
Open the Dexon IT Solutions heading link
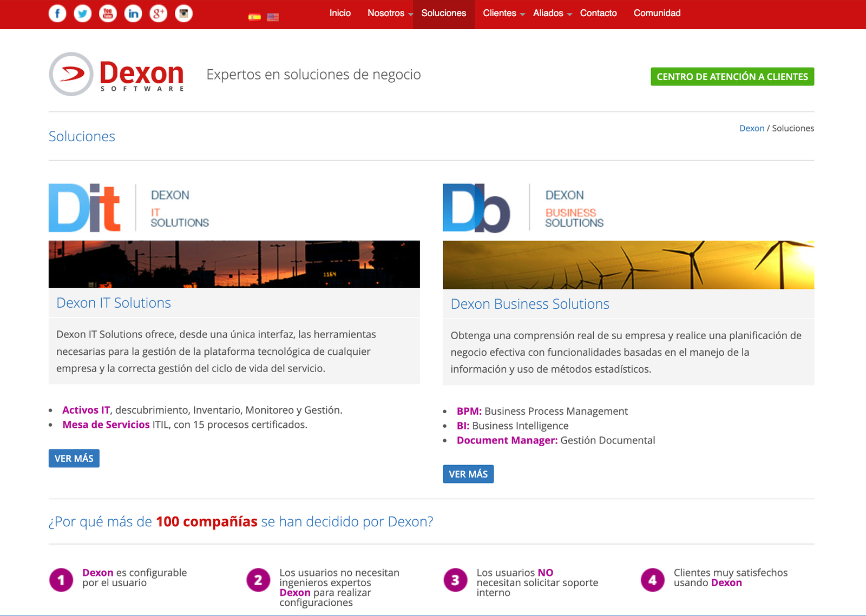[x=114, y=303]
